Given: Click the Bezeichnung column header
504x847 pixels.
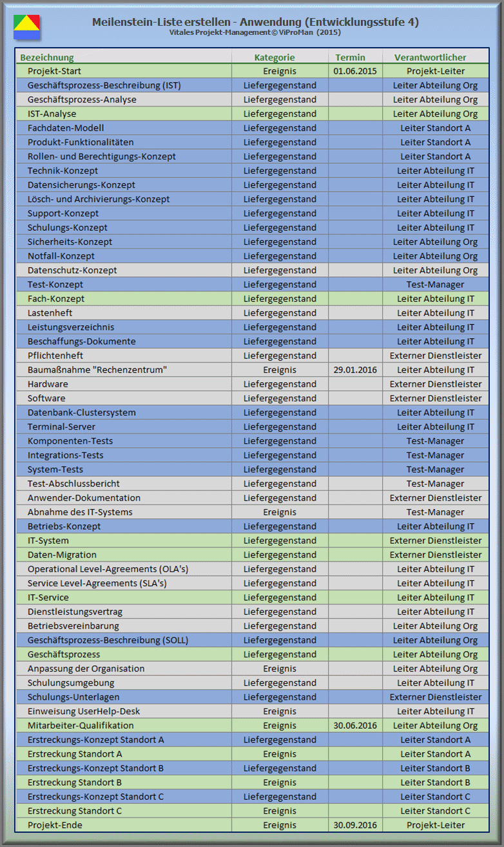Looking at the screenshot, I should coord(47,57).
